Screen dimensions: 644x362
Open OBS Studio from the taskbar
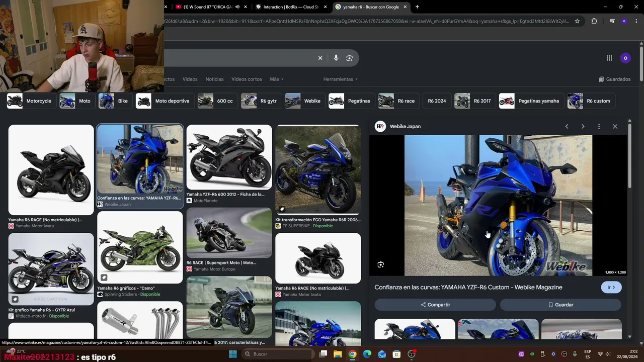[x=412, y=354]
